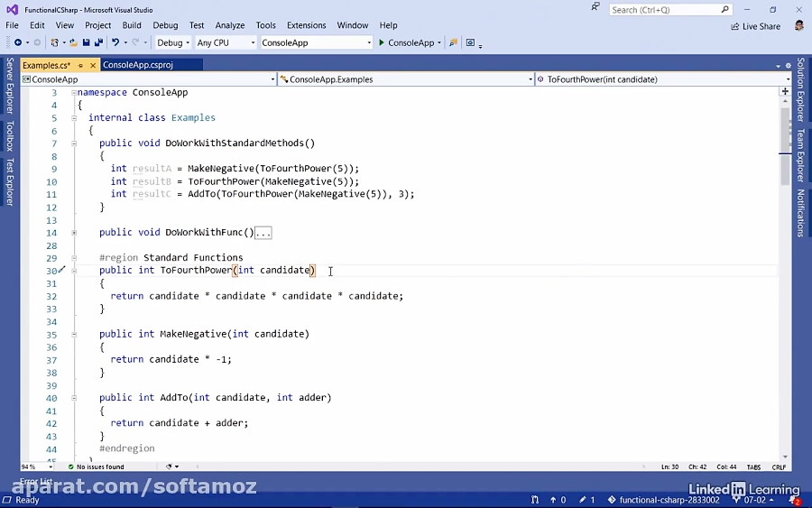Click the No issues found indicator
Image resolution: width=812 pixels, height=508 pixels.
(97, 466)
